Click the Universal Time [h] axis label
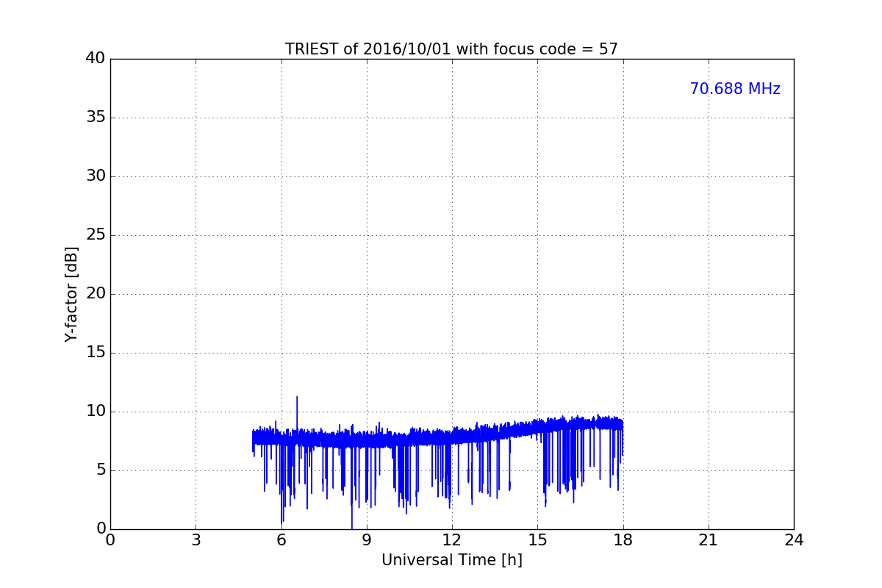Screen dimensions: 882x588 pos(451,560)
